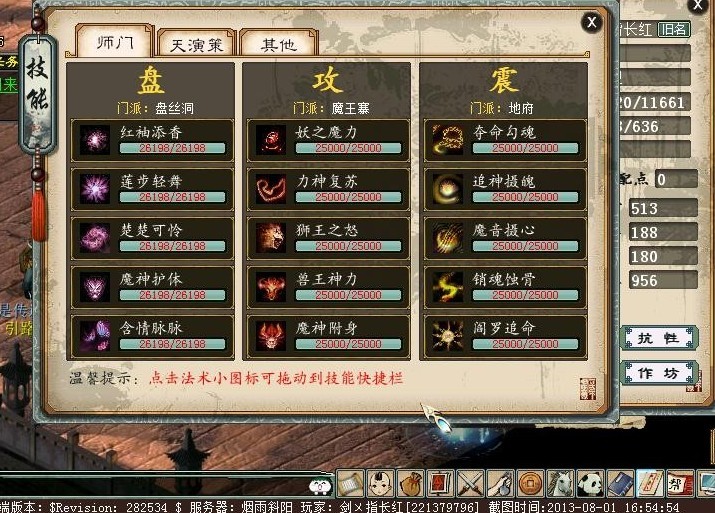Click the 狮王之怒 lion skill icon
715x513 pixels.
[271, 238]
